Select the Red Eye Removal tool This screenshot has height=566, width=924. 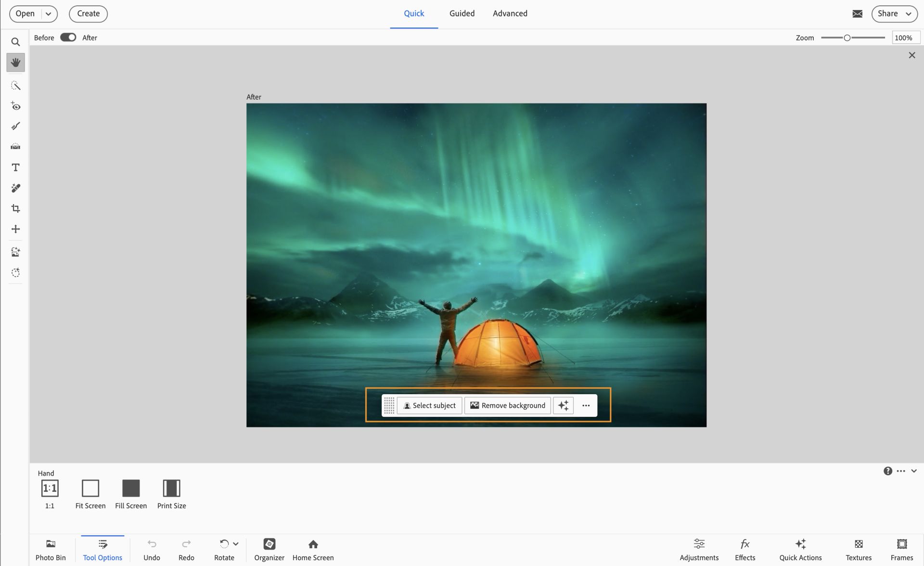click(15, 106)
